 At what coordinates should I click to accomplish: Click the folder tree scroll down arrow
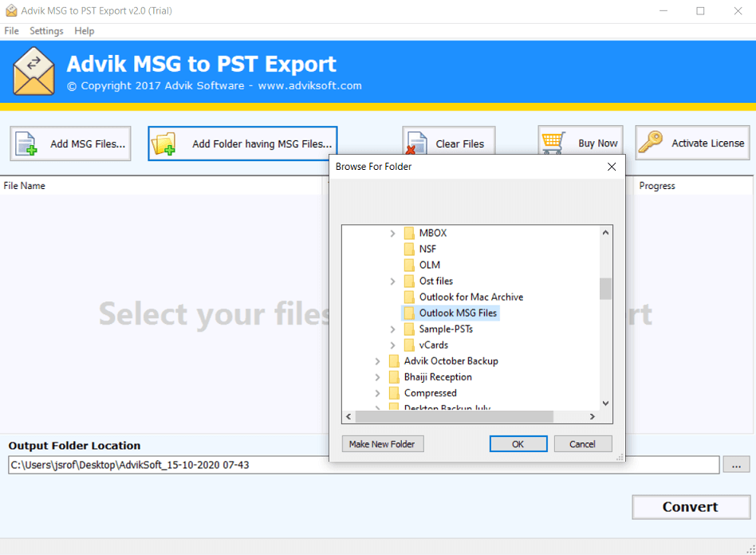(x=605, y=403)
